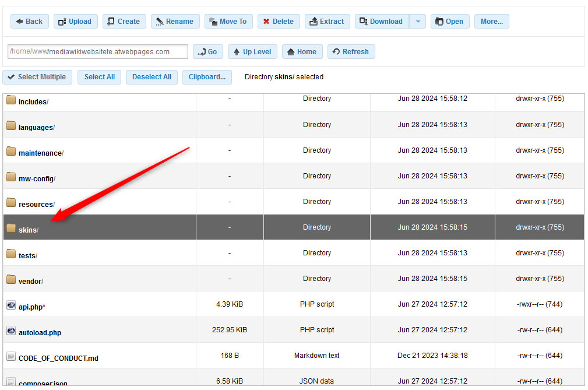Click the Select All button

tap(99, 76)
